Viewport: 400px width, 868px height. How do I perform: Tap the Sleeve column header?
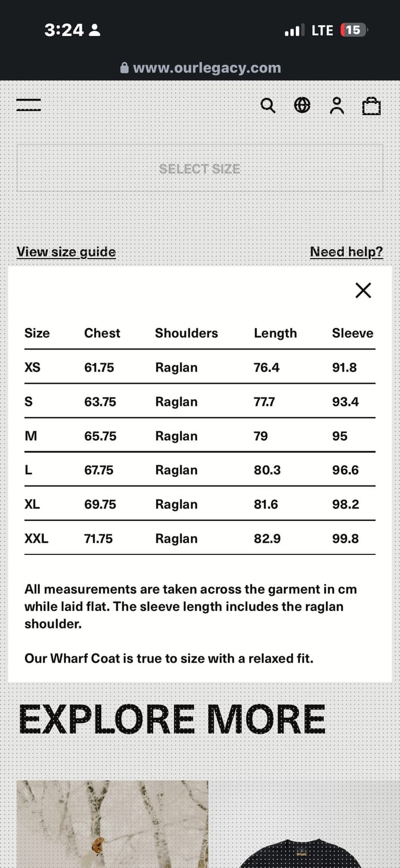(x=352, y=333)
